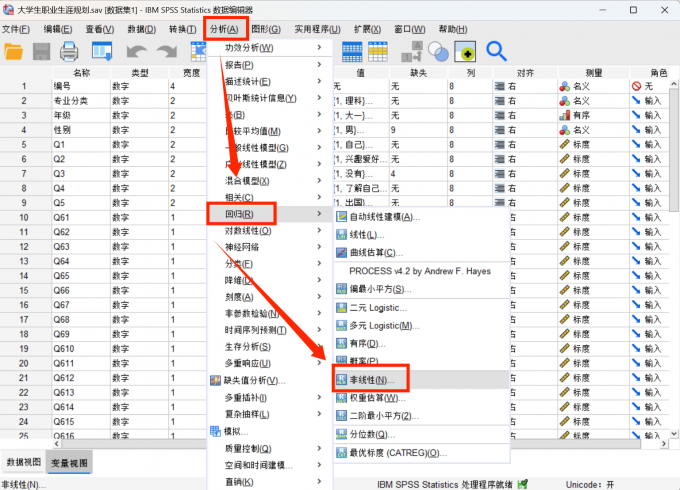This screenshot has width=680, height=490.
Task: Click the print toolbar icon
Action: coord(69,52)
